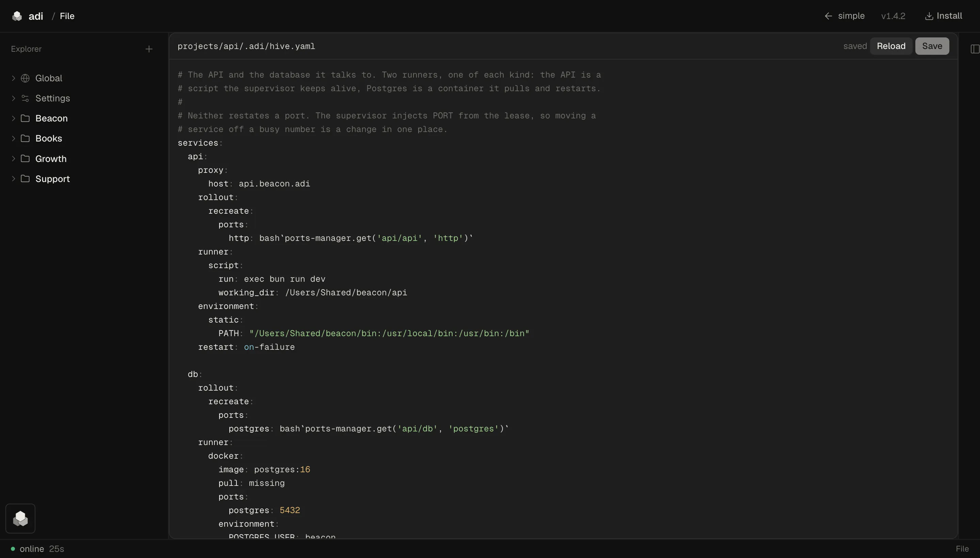Click the adi cube logo in header
This screenshot has height=558, width=980.
[x=17, y=16]
